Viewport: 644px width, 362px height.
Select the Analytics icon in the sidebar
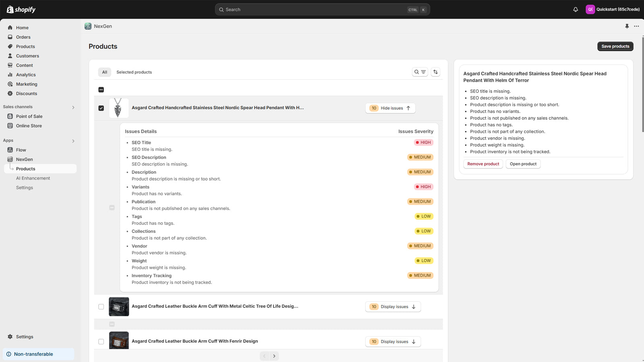pos(10,74)
